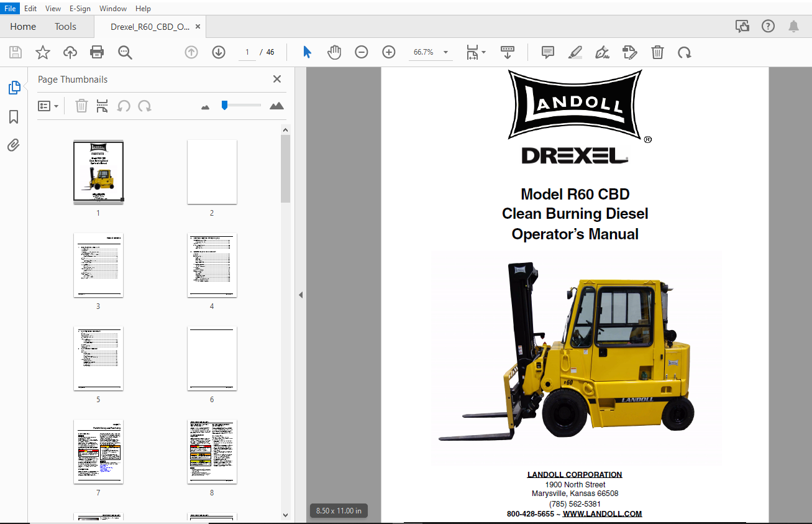Screen dimensions: 812x524
Task: Open the Bookmarks sidebar panel
Action: pyautogui.click(x=14, y=117)
